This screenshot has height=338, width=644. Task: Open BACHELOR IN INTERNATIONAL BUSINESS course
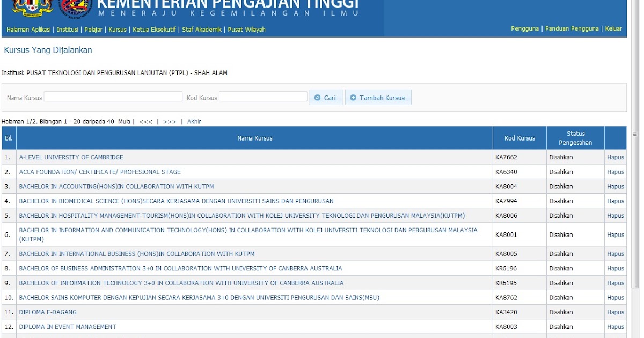pyautogui.click(x=137, y=254)
